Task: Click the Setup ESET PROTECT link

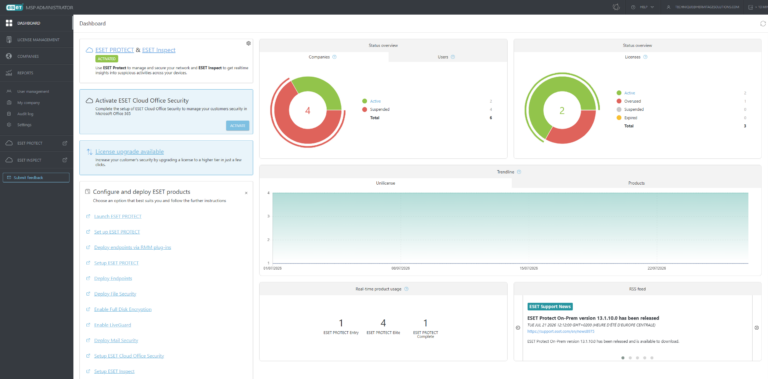Action: 116,263
